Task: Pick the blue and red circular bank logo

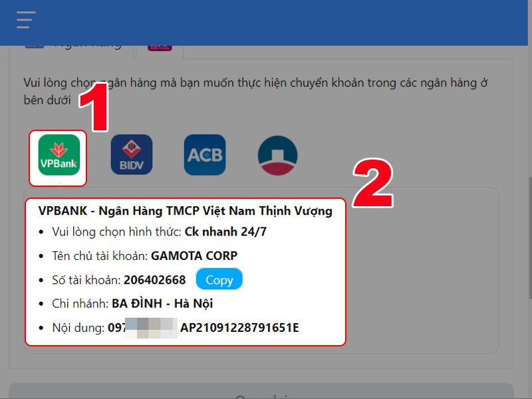Action: pyautogui.click(x=279, y=154)
